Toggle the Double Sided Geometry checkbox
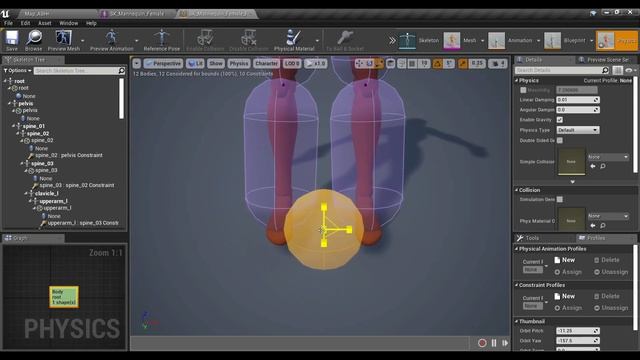The image size is (640, 360). (x=560, y=140)
